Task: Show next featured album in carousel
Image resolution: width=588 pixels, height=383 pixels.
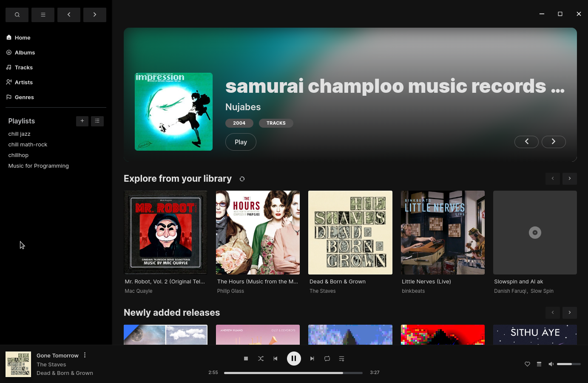Action: click(554, 142)
